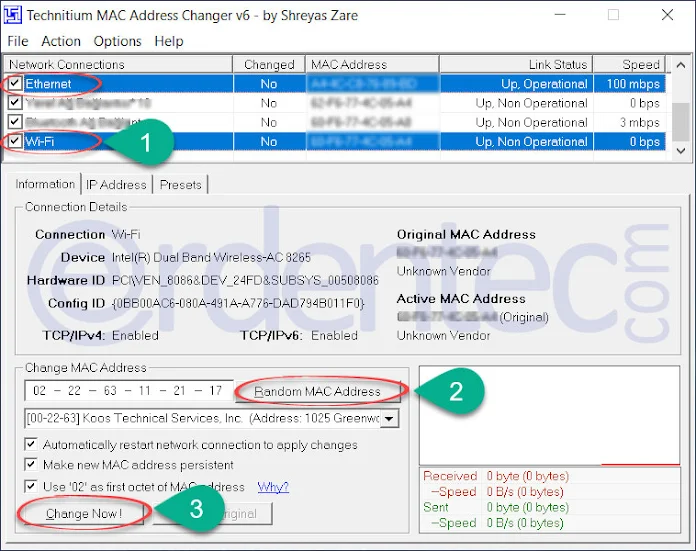696x551 pixels.
Task: Toggle checkbox of the 3 mbps connection row
Action: pos(15,122)
